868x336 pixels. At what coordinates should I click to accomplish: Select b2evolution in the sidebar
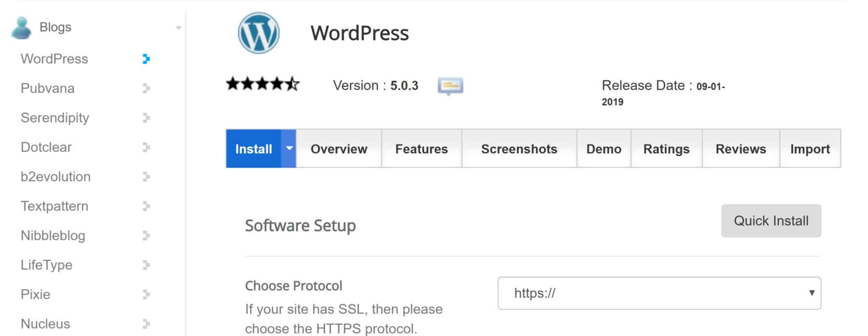[x=56, y=177]
